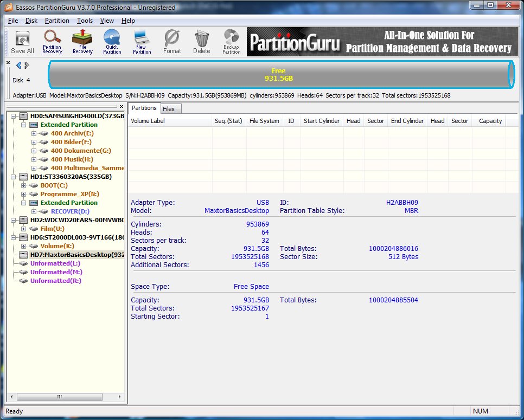Open the Tools menu
This screenshot has height=420, width=524.
click(85, 21)
